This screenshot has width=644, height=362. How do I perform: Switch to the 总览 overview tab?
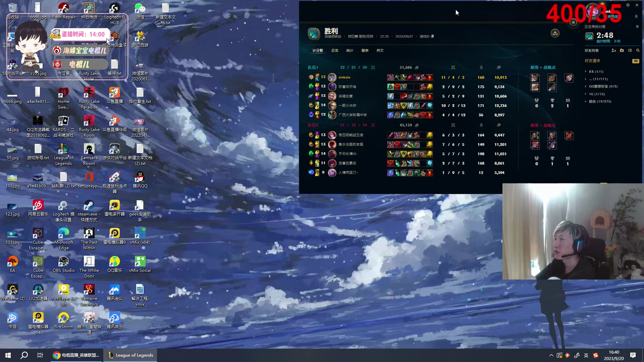click(x=335, y=51)
